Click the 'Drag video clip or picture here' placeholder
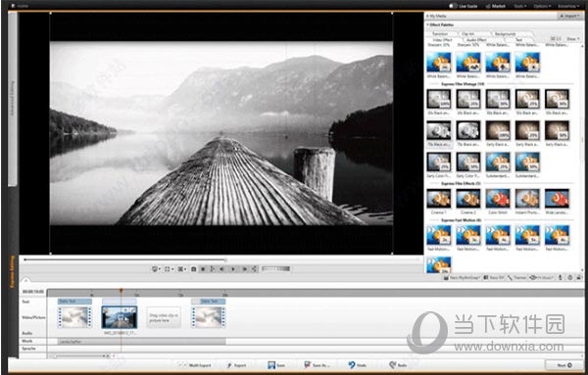 [x=164, y=317]
